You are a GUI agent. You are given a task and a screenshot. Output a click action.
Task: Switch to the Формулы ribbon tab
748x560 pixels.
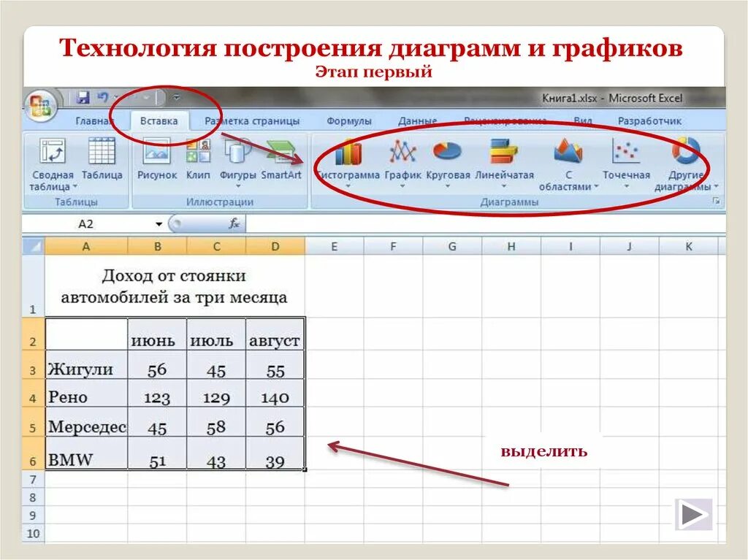tap(349, 118)
